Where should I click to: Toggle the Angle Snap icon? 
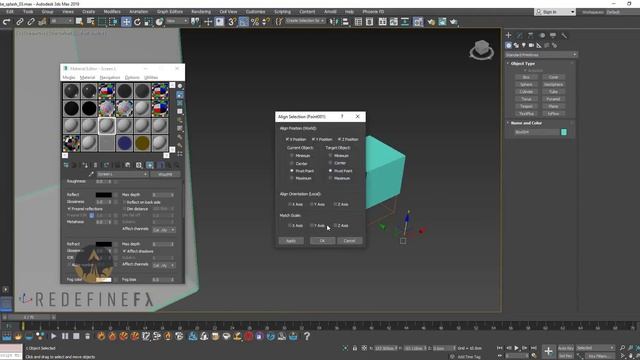pyautogui.click(x=244, y=22)
